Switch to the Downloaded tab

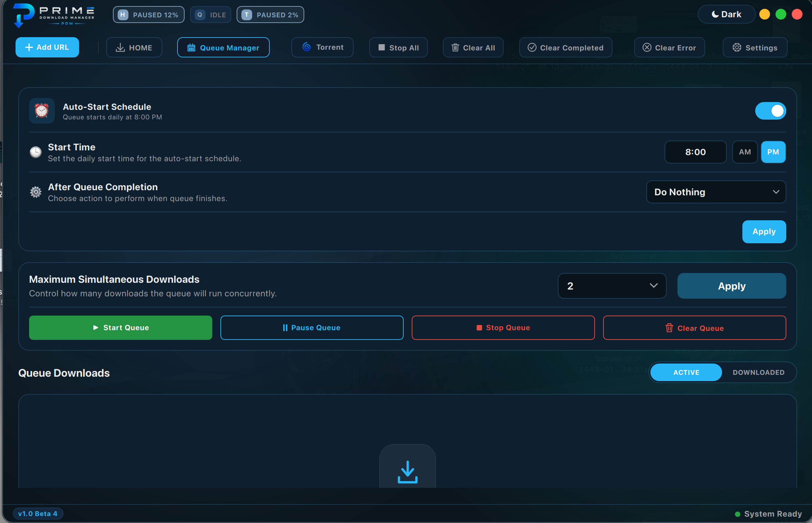coord(758,372)
